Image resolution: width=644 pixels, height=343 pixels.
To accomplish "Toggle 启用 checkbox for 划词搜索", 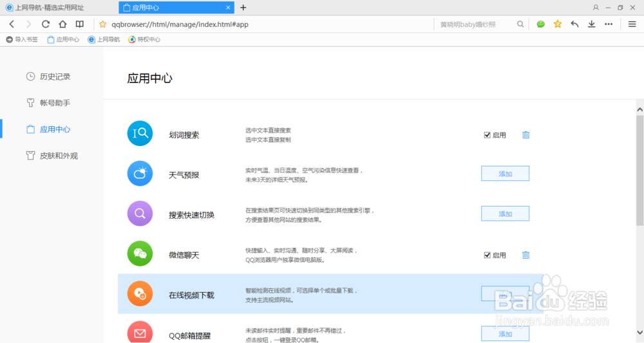I will tap(487, 135).
